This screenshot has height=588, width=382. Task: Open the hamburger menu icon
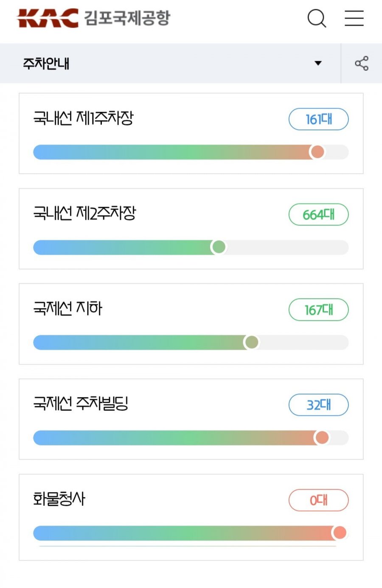click(x=354, y=18)
